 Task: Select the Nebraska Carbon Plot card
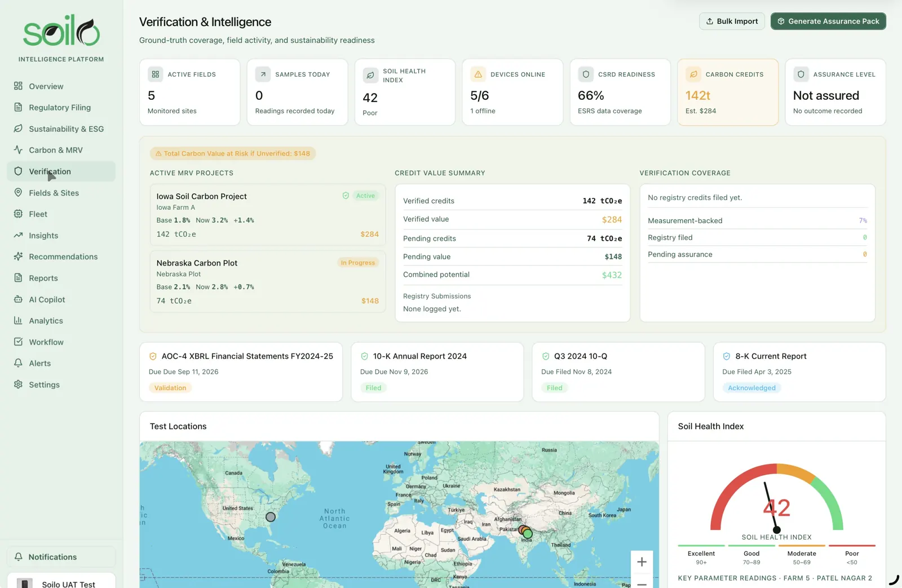tap(268, 281)
